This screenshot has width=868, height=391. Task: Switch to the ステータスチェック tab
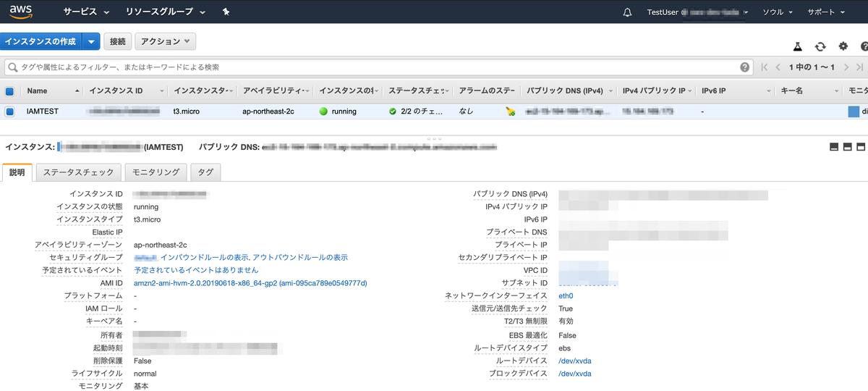[79, 172]
